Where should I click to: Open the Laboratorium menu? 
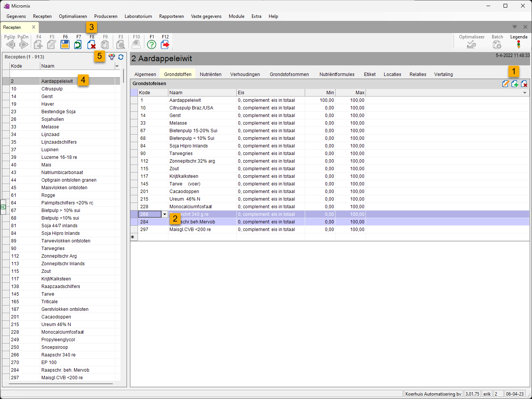[138, 16]
